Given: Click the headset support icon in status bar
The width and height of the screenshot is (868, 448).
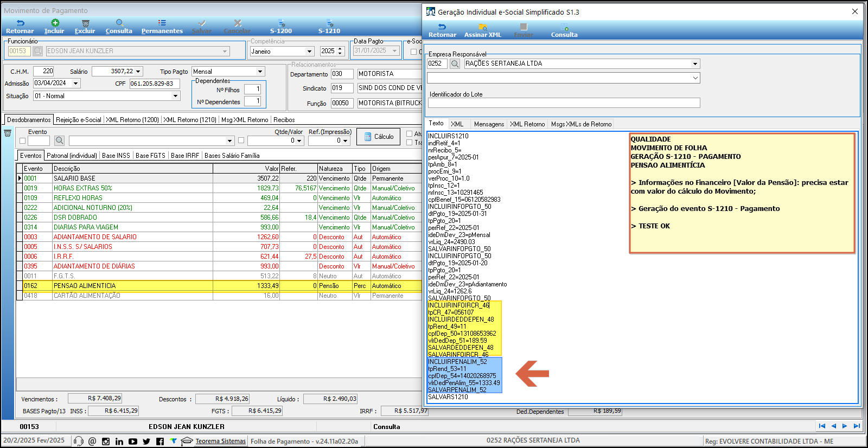Looking at the screenshot, I should tap(79, 441).
